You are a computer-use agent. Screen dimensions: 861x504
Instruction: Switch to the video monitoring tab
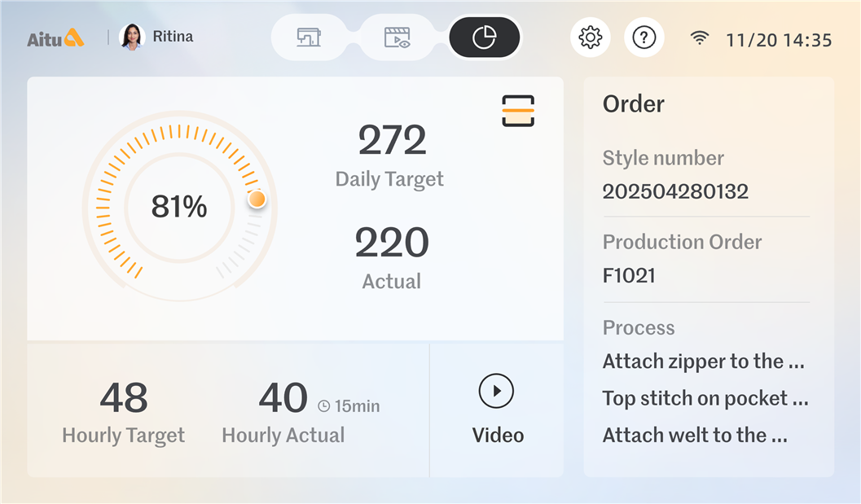click(x=397, y=37)
